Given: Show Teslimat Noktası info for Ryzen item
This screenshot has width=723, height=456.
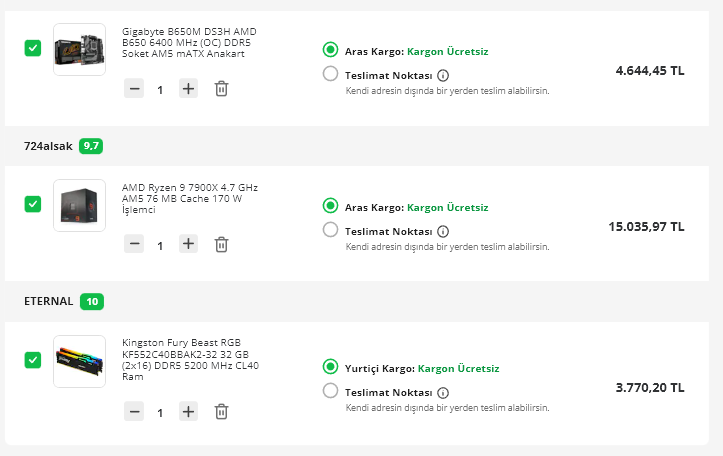Looking at the screenshot, I should (x=443, y=231).
